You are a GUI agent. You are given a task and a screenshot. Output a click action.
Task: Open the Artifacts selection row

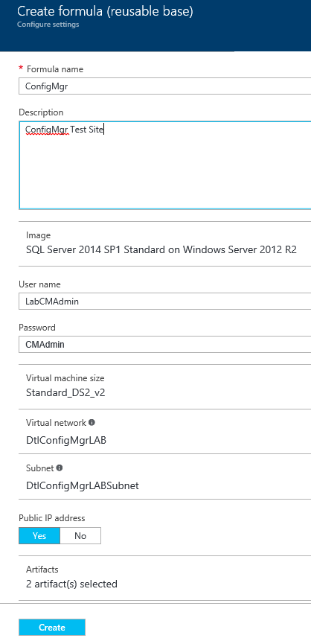165,578
